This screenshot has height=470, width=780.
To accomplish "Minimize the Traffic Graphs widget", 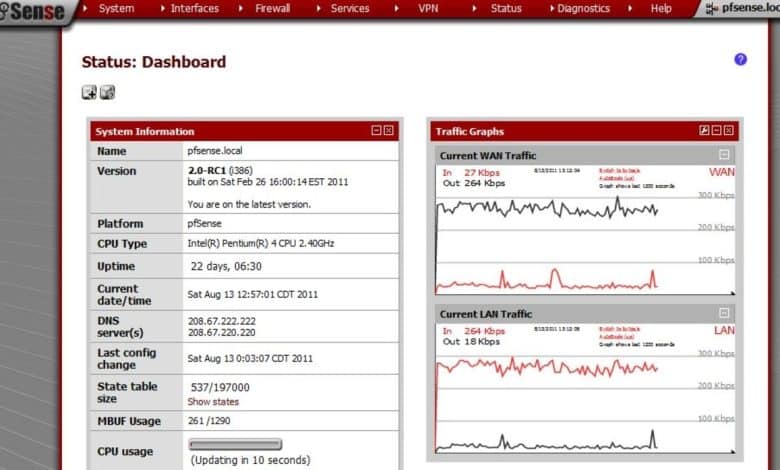I will (716, 130).
